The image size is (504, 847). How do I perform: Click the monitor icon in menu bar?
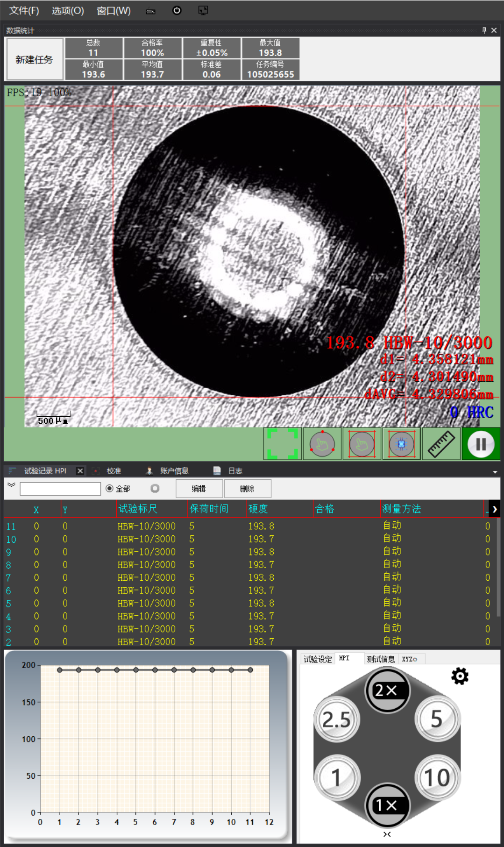[203, 10]
